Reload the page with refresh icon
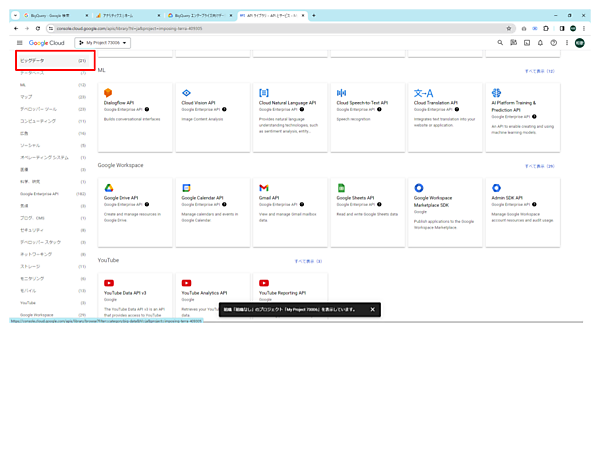Screen dimensions: 600x450 (x=38, y=28)
